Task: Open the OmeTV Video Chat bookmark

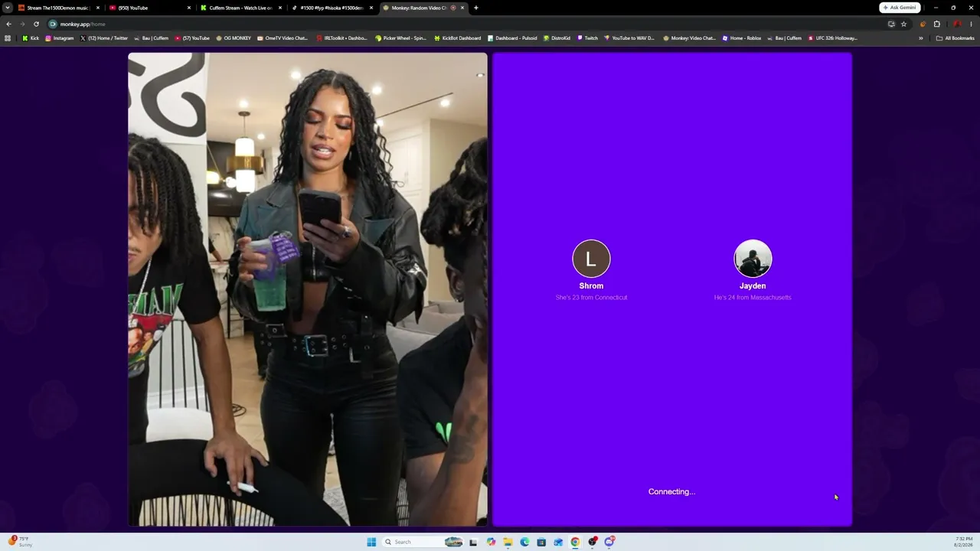Action: tap(283, 38)
